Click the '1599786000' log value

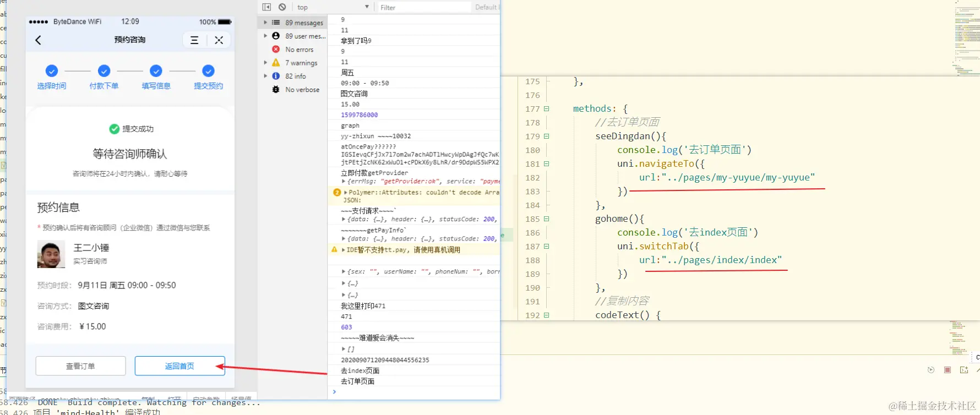click(x=359, y=115)
